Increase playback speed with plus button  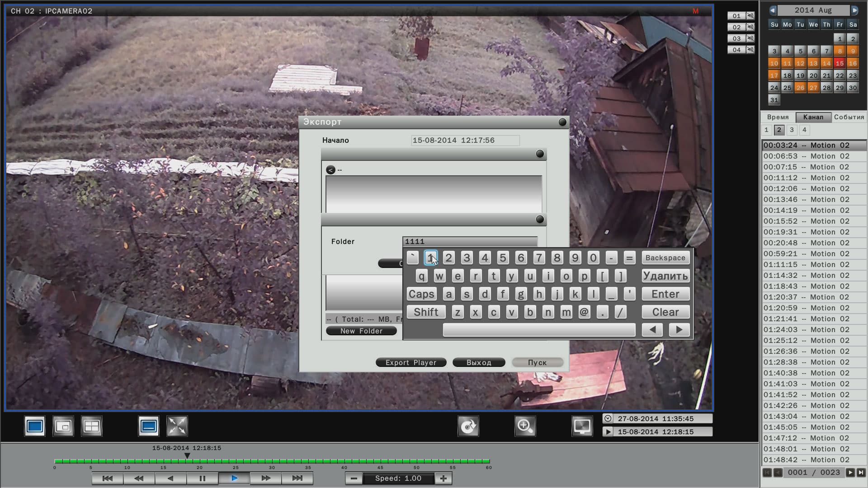coord(443,479)
